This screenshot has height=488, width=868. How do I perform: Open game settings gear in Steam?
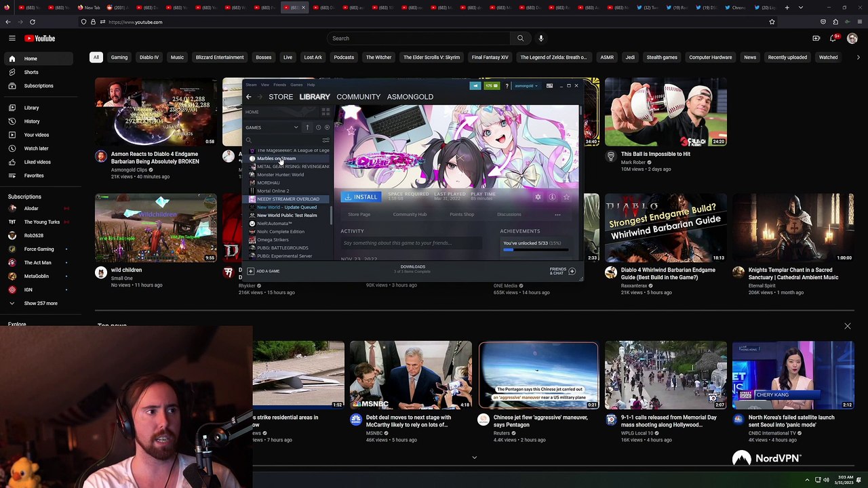538,197
